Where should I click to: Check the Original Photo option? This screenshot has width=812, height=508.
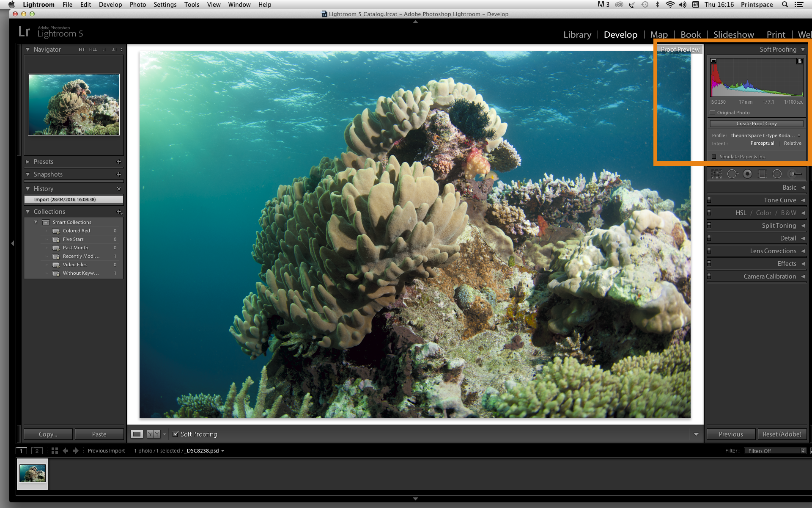tap(713, 113)
